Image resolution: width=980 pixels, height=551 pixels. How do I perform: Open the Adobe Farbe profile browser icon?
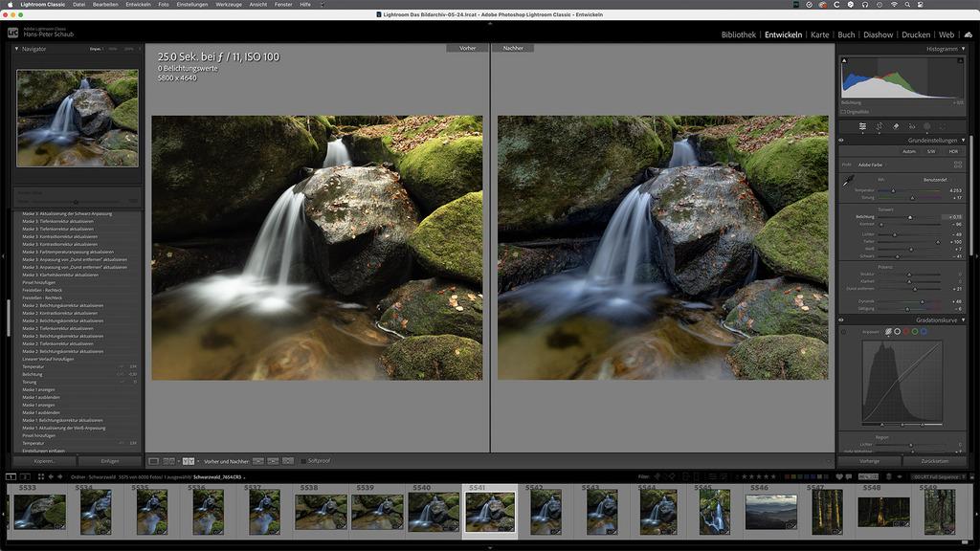click(958, 165)
